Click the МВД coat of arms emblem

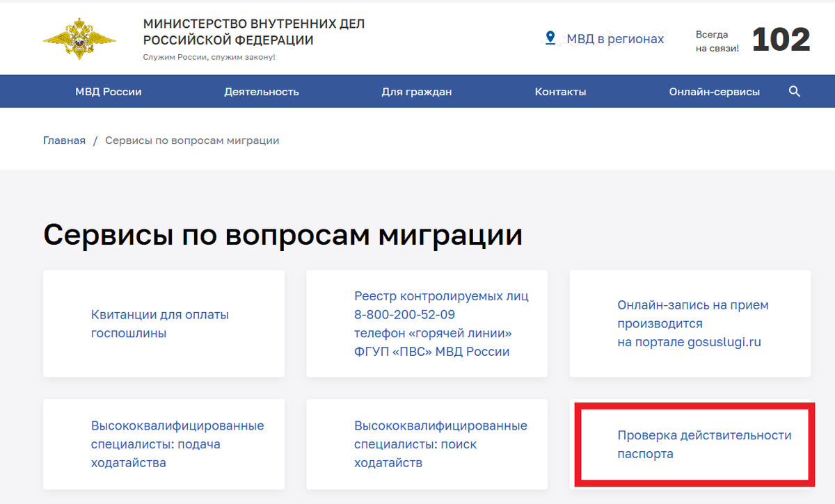pyautogui.click(x=77, y=38)
